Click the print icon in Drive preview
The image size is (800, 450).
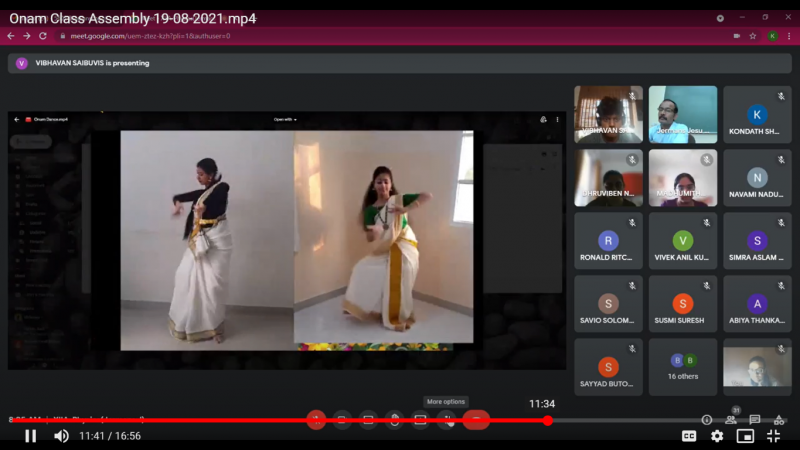[x=543, y=119]
